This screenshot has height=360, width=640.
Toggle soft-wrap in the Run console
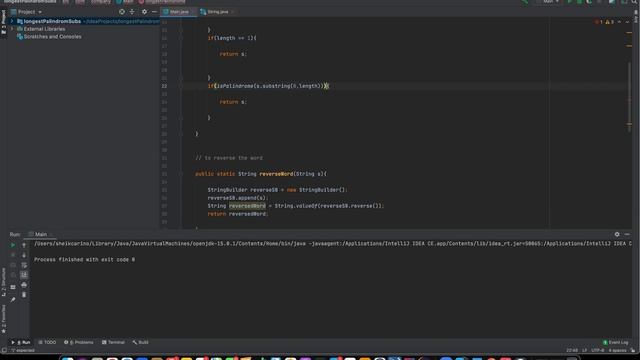(24, 265)
